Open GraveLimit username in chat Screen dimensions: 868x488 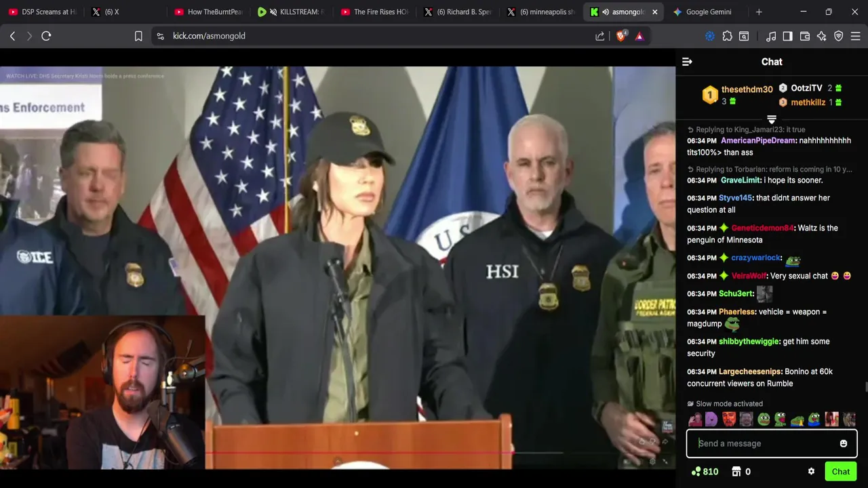tap(741, 180)
